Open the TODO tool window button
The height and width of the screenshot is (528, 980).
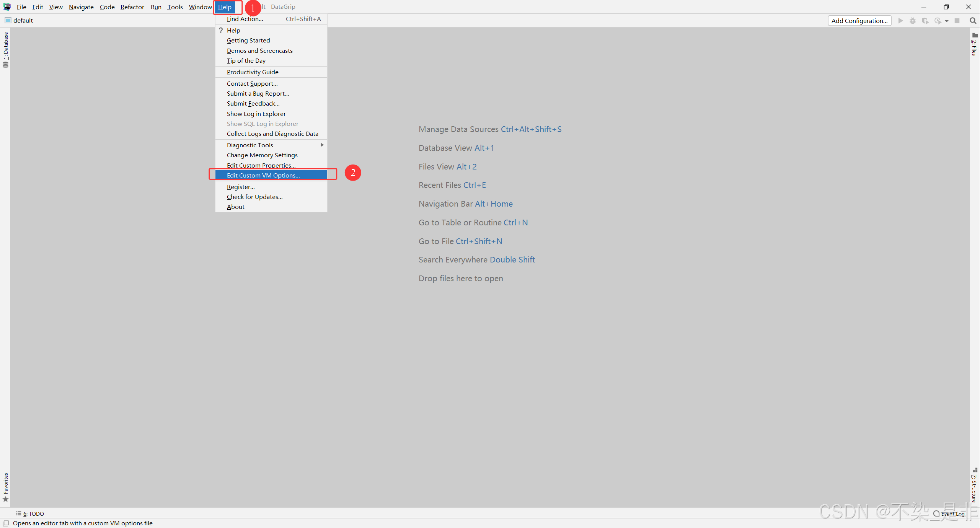pyautogui.click(x=30, y=513)
